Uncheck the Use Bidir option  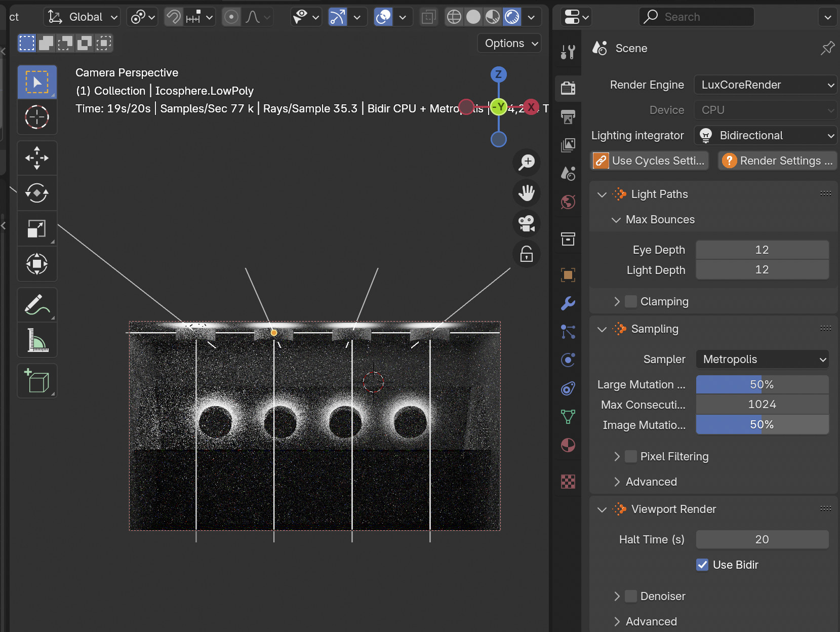[702, 565]
